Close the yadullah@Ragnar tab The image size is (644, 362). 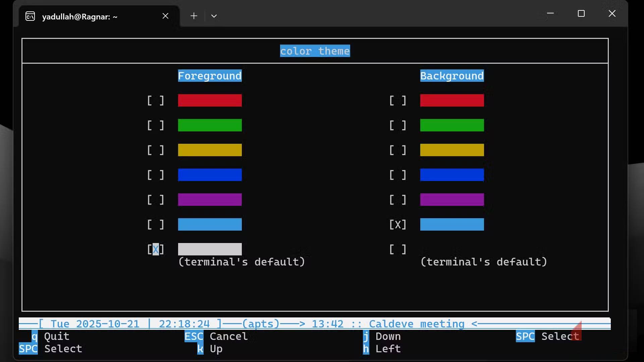[165, 16]
